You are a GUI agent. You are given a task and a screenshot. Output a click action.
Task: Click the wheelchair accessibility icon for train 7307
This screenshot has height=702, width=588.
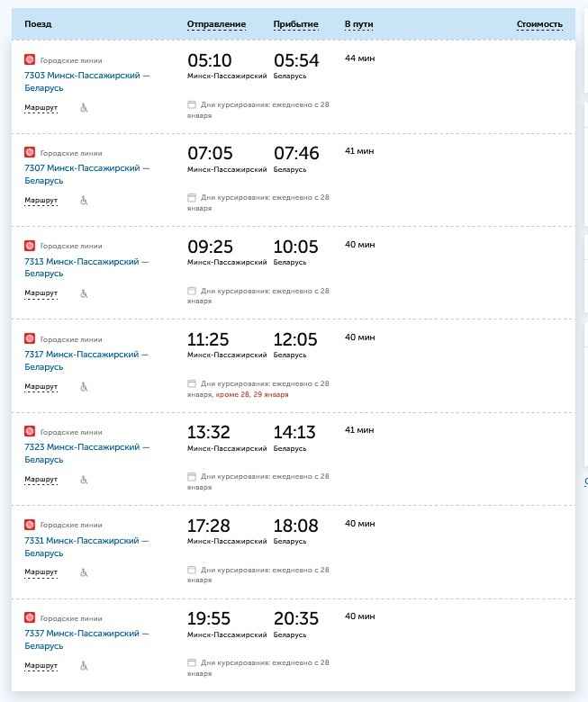click(x=84, y=201)
